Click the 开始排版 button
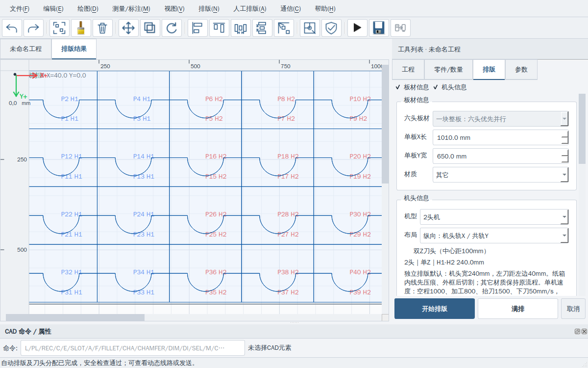 click(435, 309)
